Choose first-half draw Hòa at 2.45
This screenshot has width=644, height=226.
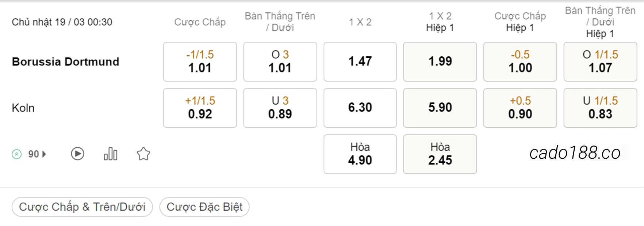[x=440, y=154]
